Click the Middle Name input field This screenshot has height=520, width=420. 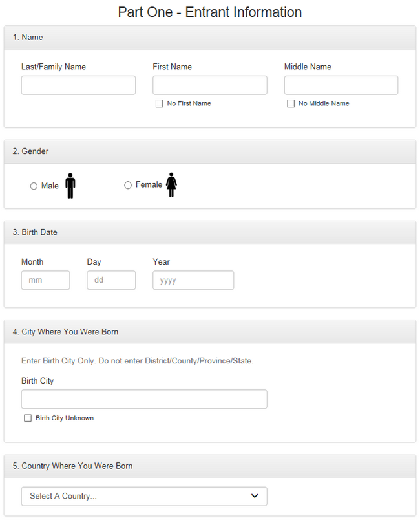[x=341, y=85]
